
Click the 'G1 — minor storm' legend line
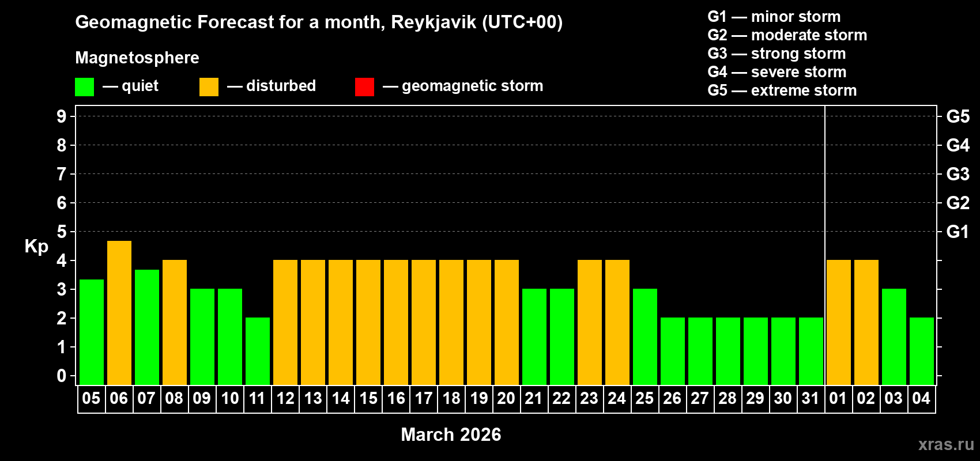click(774, 17)
